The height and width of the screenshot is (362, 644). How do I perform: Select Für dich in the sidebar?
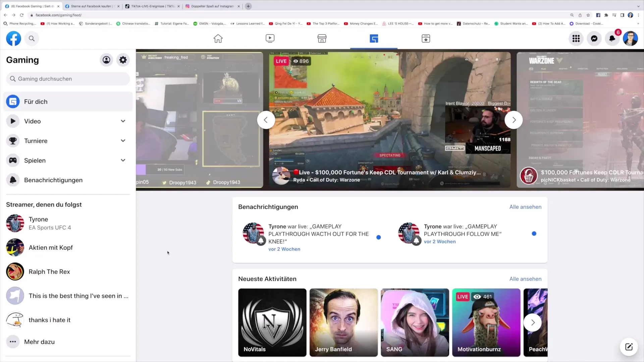tap(68, 102)
